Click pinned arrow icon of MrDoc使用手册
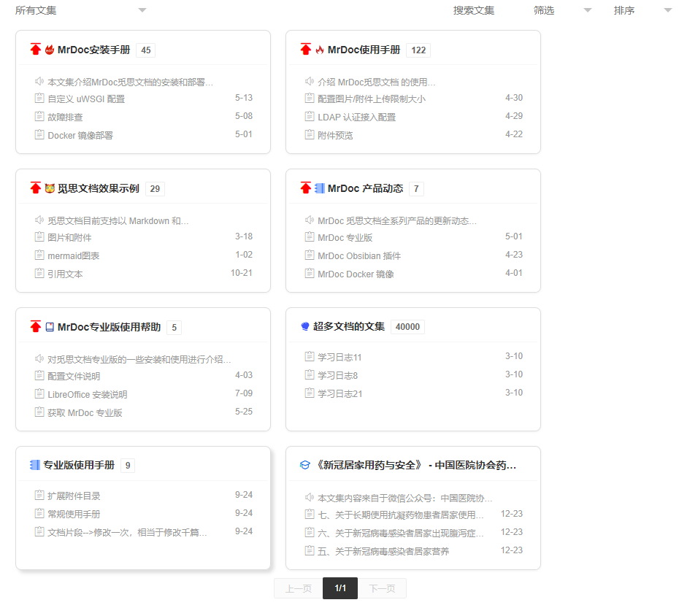698x616 pixels. (x=306, y=49)
